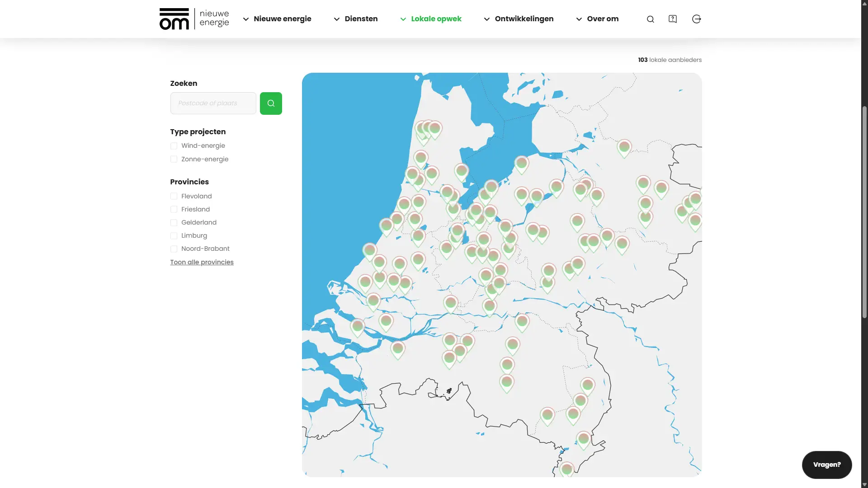Screen dimensions: 868x488
Task: Open the search magnifier icon in the header
Action: (x=650, y=19)
